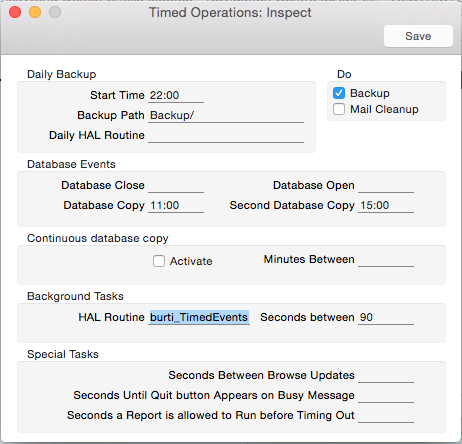Click the HAL Routine burti_TimedEvents field
Viewport: 462px width, 444px height.
[199, 317]
